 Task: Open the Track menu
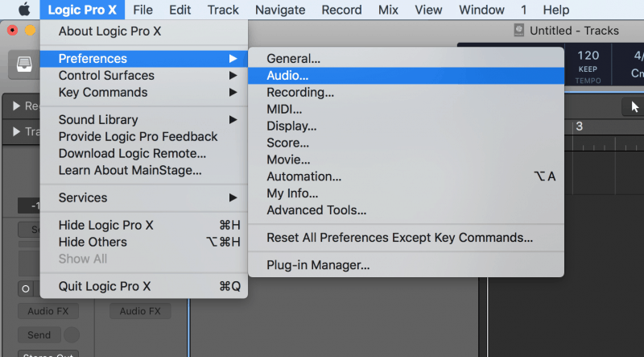223,10
